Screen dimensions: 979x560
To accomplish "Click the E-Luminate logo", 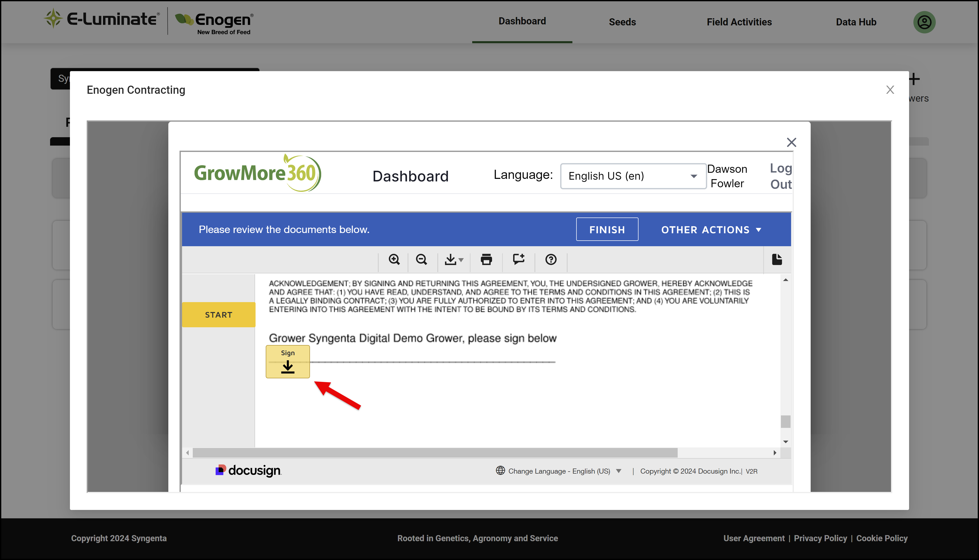I will [x=102, y=19].
